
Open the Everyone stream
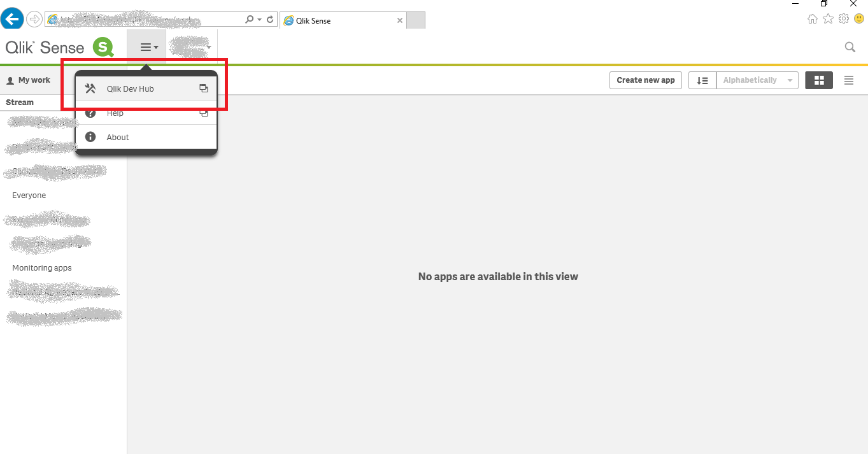pyautogui.click(x=29, y=195)
